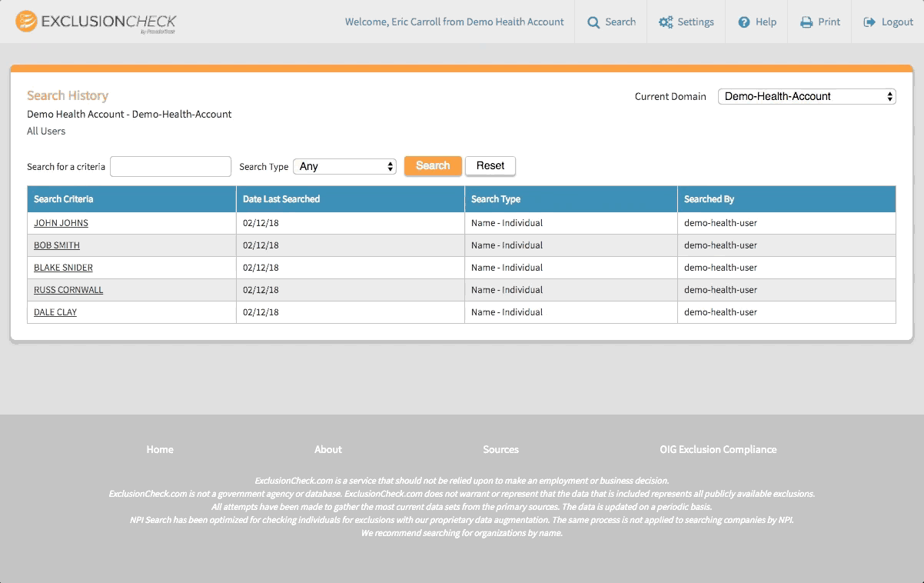Select the BLAKE SNIDER search link
Screen dimensions: 924x583
63,268
